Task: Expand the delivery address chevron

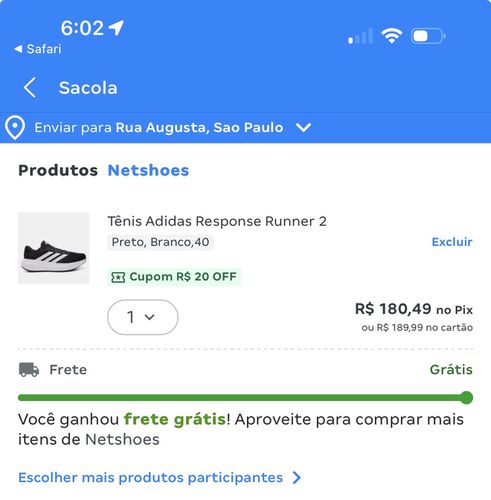Action: click(x=303, y=127)
